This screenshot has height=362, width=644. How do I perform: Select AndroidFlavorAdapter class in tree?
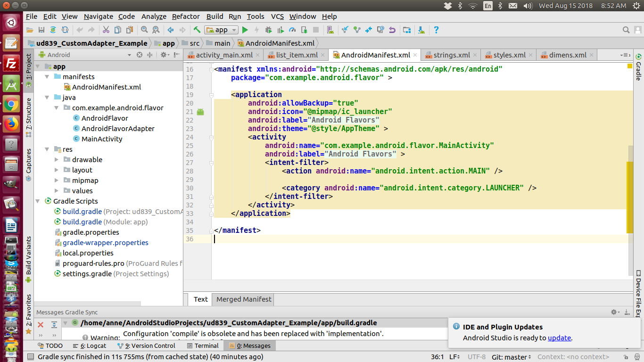point(118,129)
